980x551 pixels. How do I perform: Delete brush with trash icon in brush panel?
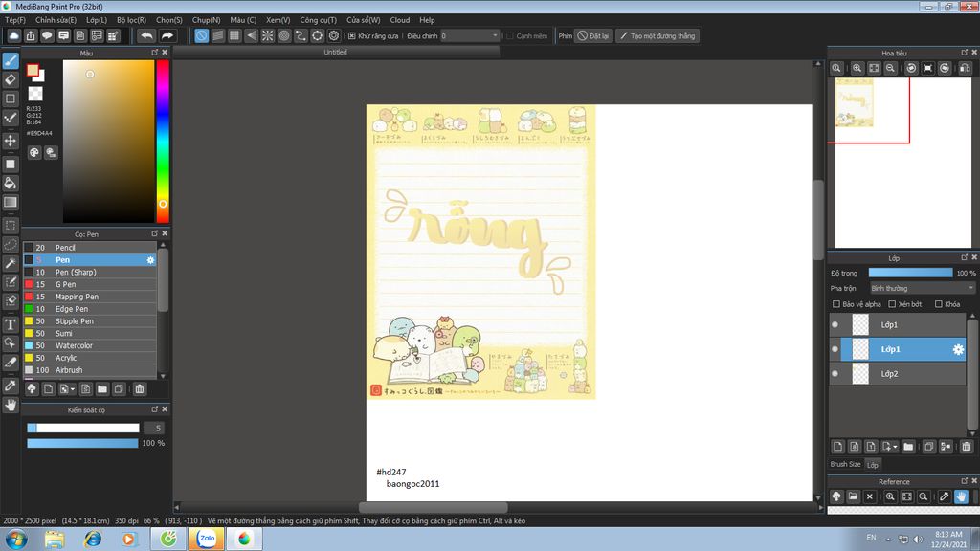pos(140,389)
